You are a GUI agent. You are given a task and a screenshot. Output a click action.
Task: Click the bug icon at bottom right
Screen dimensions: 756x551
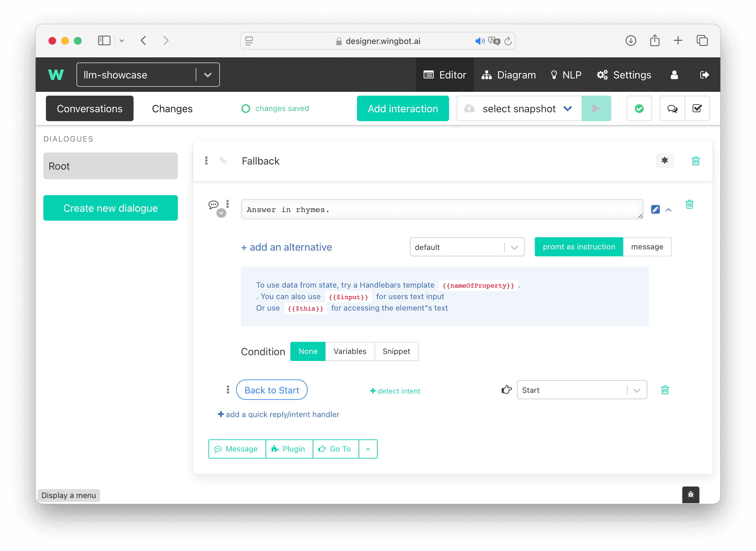pos(690,494)
